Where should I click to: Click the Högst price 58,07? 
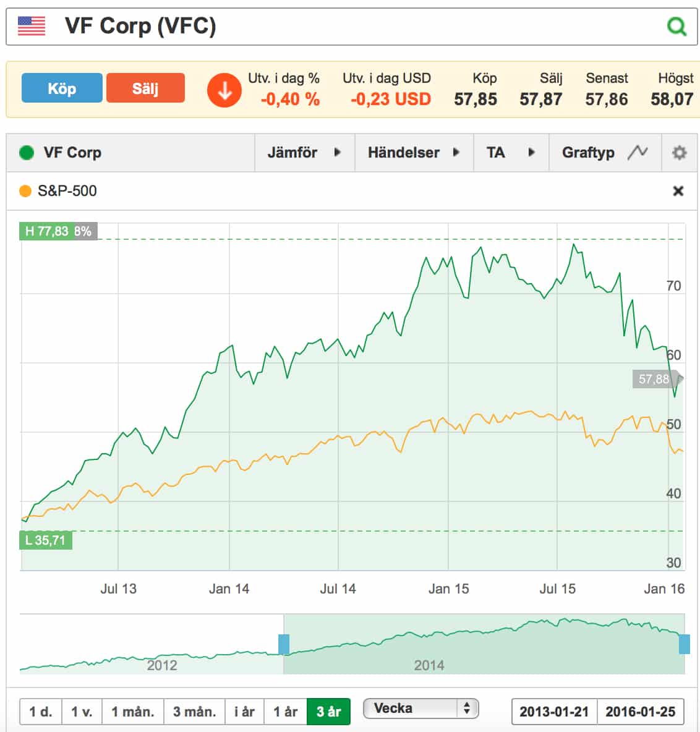672,100
